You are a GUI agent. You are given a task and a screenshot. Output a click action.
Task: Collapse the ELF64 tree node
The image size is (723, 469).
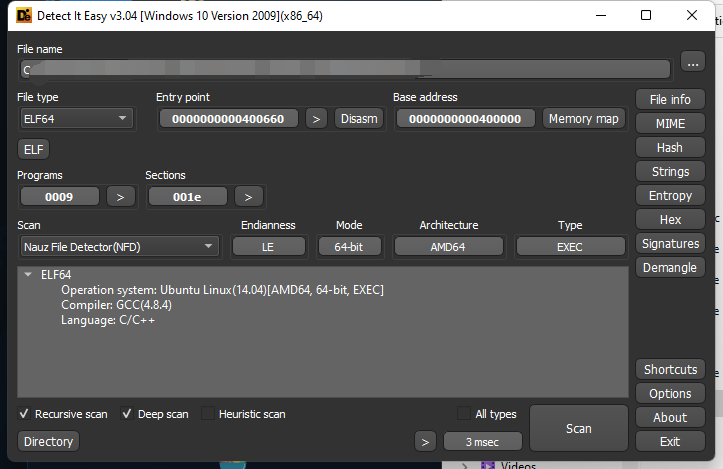coord(28,274)
